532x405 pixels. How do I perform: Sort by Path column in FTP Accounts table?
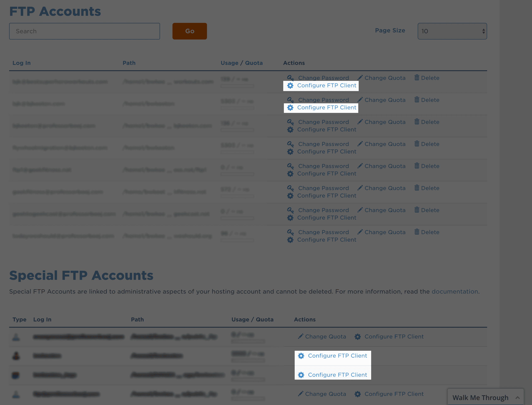[129, 63]
